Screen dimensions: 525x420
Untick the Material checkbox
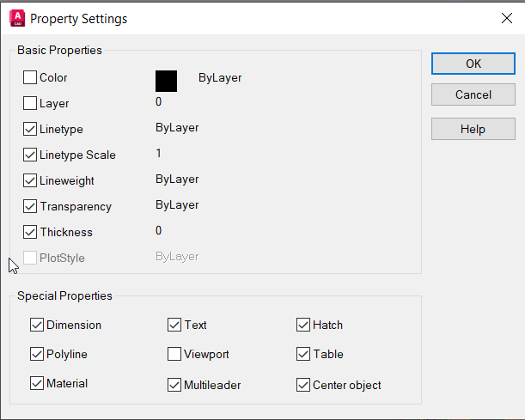(37, 384)
